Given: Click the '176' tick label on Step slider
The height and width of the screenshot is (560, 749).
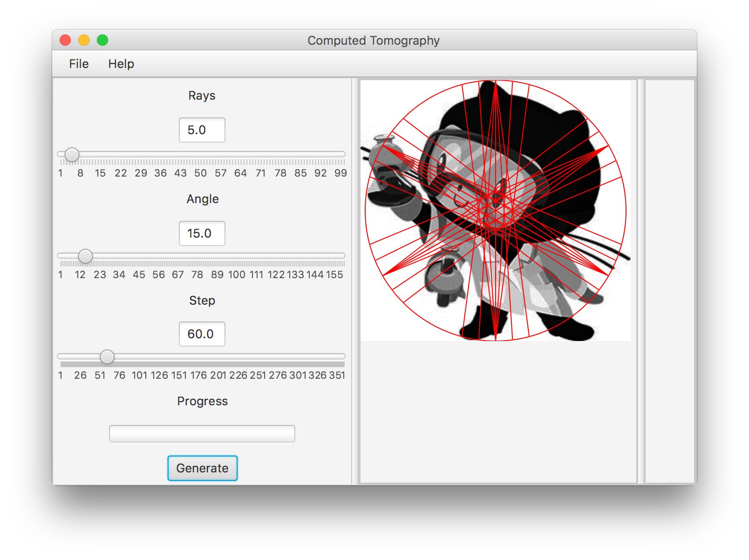Looking at the screenshot, I should point(198,376).
